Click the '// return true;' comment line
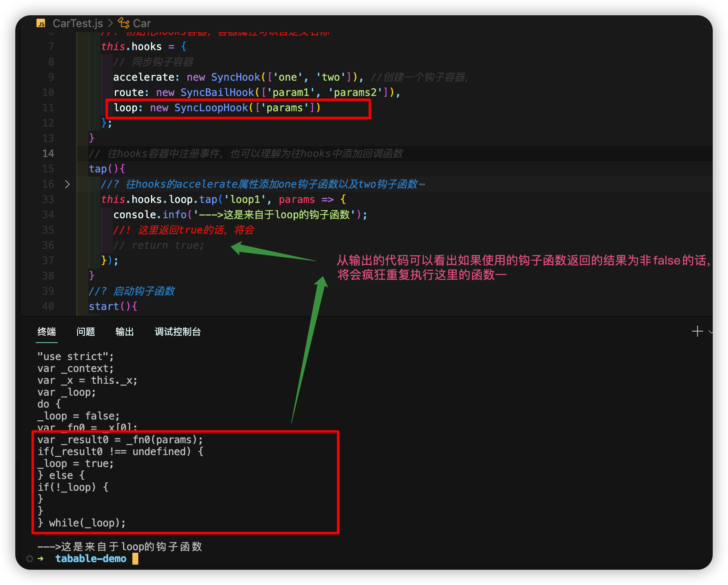This screenshot has width=728, height=585. click(x=159, y=245)
